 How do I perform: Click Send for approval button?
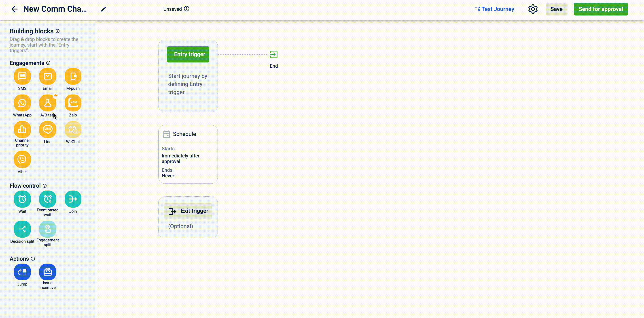coord(600,9)
